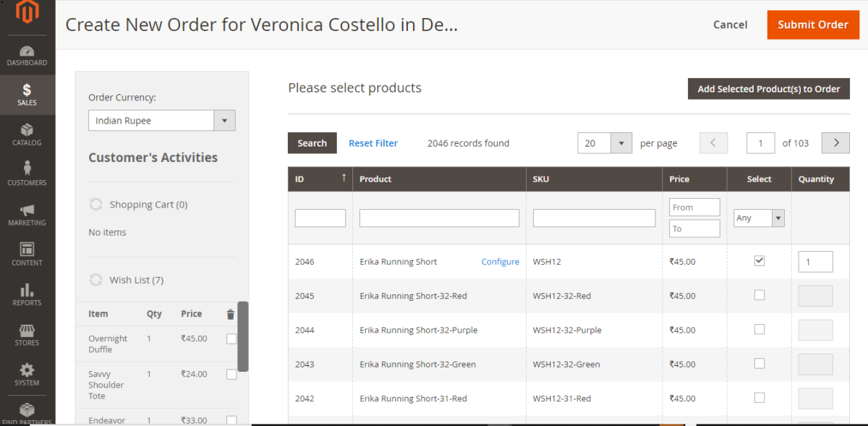
Task: Click the Search button
Action: pos(312,143)
